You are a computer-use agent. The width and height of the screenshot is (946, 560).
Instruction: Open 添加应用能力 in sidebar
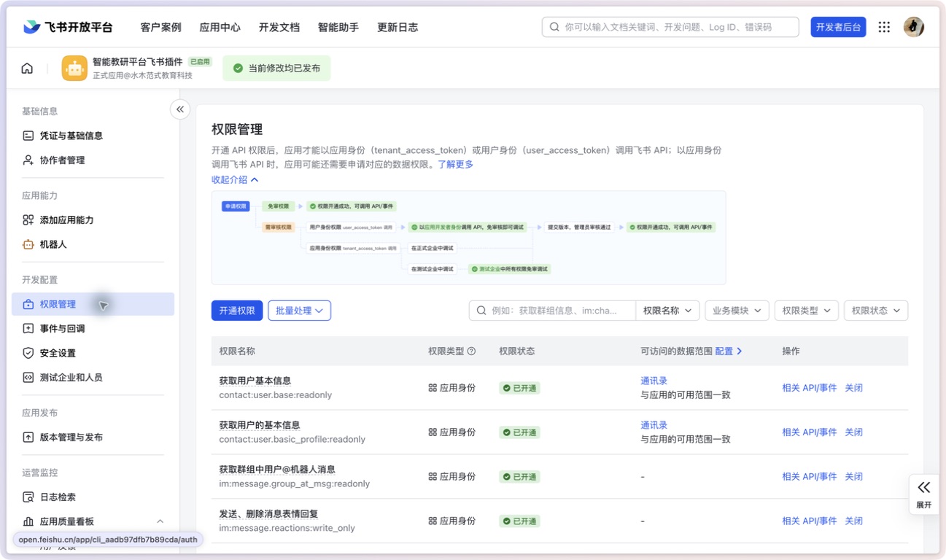93,220
